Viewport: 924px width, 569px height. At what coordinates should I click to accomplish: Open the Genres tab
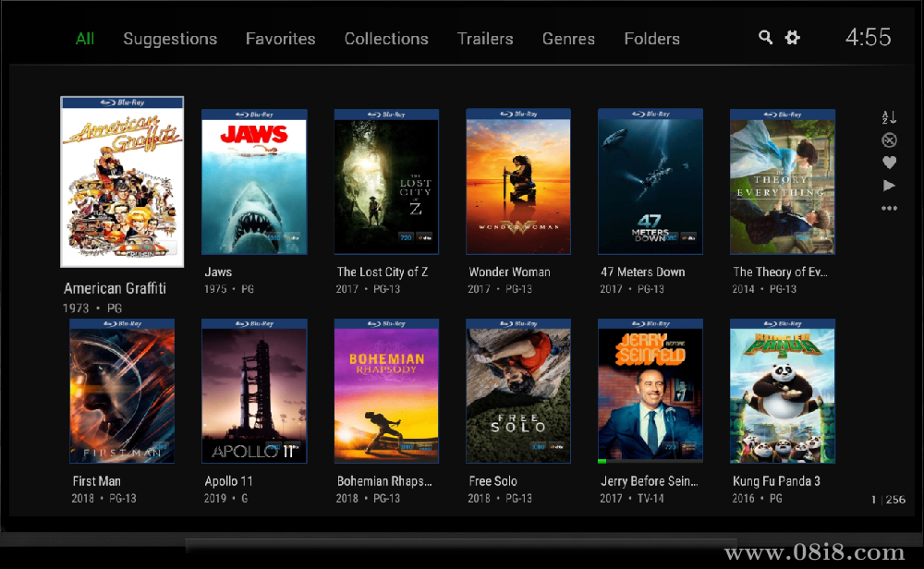point(568,39)
